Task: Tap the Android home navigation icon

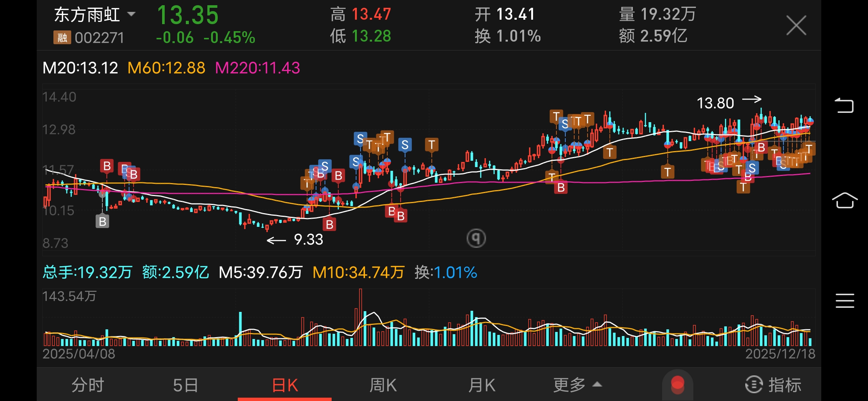Action: click(845, 200)
